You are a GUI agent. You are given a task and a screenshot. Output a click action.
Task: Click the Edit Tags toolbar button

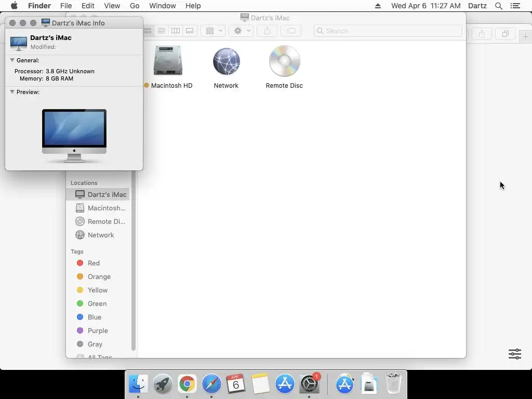tap(291, 31)
